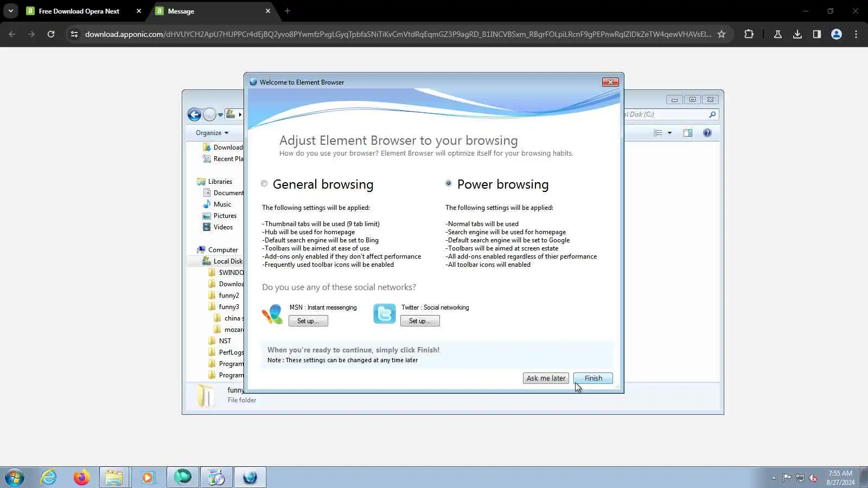Click Explorer search box magnifier
The height and width of the screenshot is (488, 868).
click(712, 114)
